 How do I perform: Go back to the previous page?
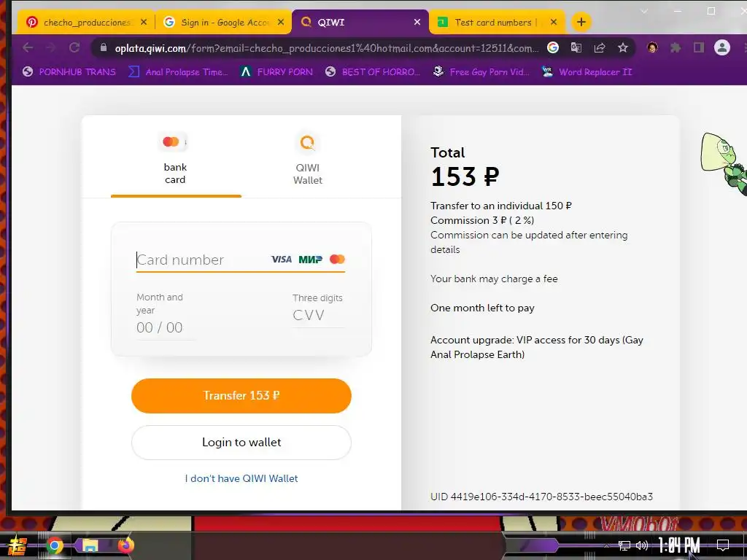[28, 47]
